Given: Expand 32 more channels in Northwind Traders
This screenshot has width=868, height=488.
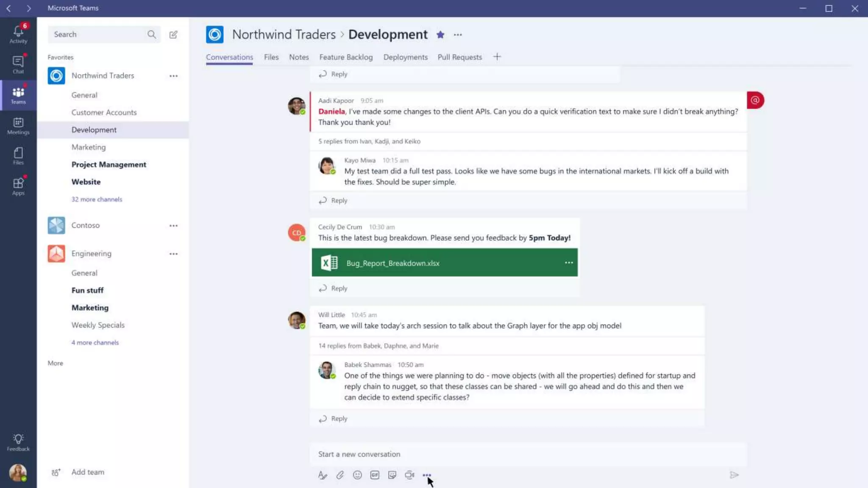Looking at the screenshot, I should pyautogui.click(x=97, y=199).
